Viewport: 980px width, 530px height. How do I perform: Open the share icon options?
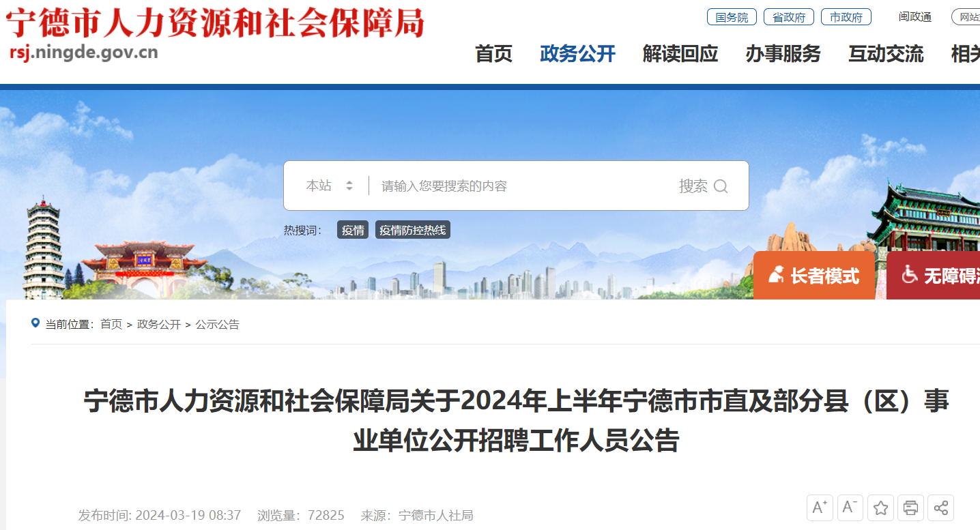click(940, 507)
